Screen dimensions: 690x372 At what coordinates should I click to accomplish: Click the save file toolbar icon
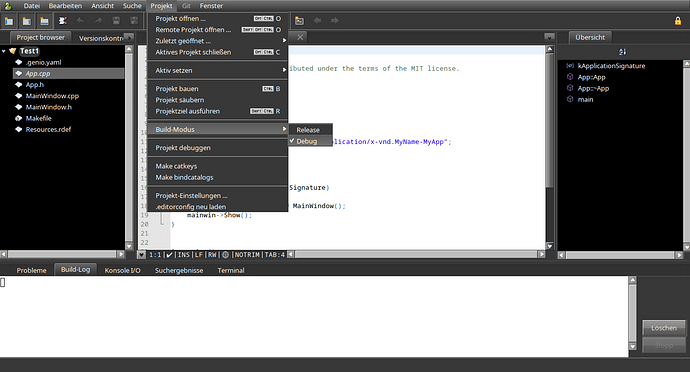point(116,21)
